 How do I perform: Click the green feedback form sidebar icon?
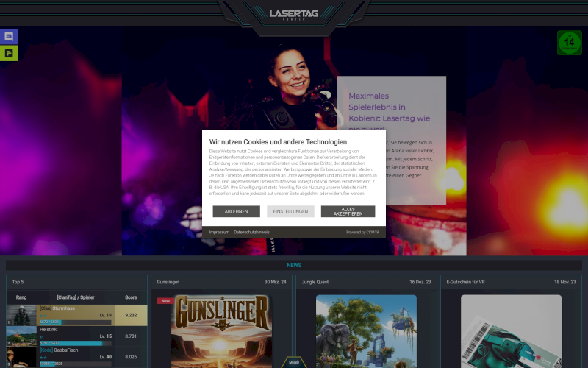pyautogui.click(x=8, y=53)
